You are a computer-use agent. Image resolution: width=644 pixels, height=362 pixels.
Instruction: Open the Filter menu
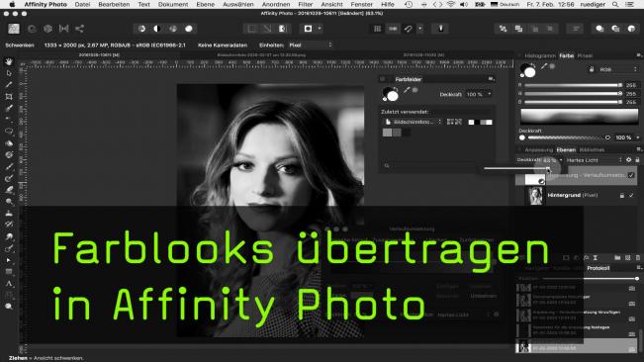click(305, 5)
